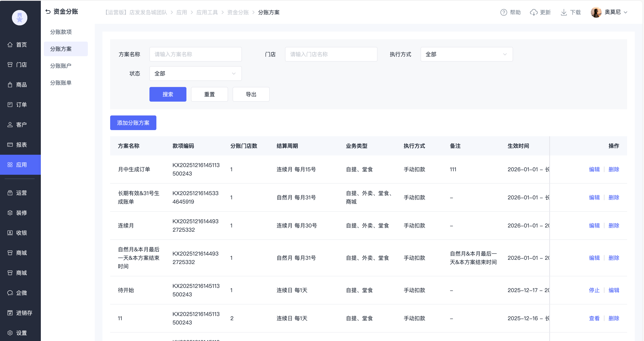Open the 设置 settings gear in sidebar
This screenshot has height=341, width=644.
(x=10, y=333)
